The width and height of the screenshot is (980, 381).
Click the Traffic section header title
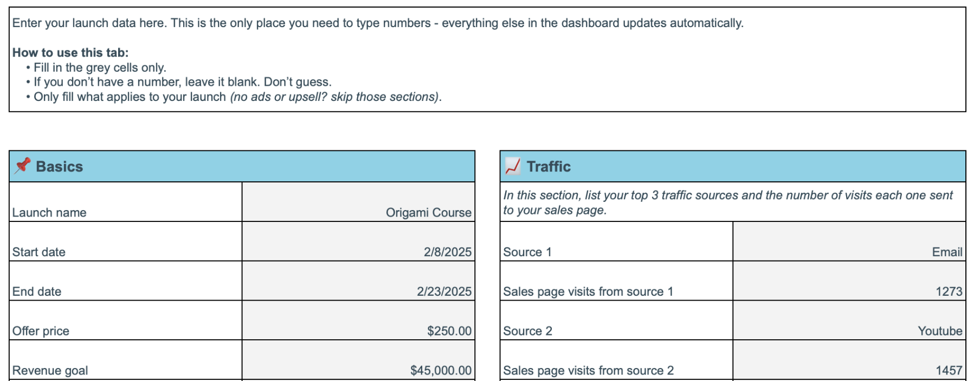(x=549, y=167)
